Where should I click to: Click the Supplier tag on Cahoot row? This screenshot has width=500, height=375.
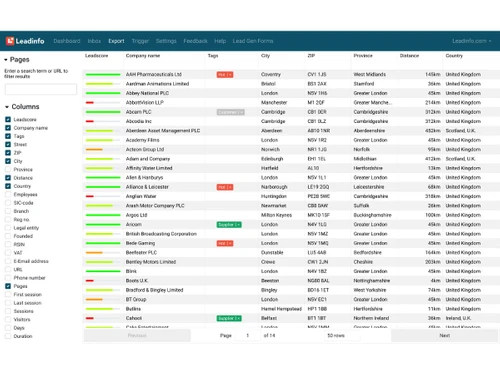click(229, 318)
